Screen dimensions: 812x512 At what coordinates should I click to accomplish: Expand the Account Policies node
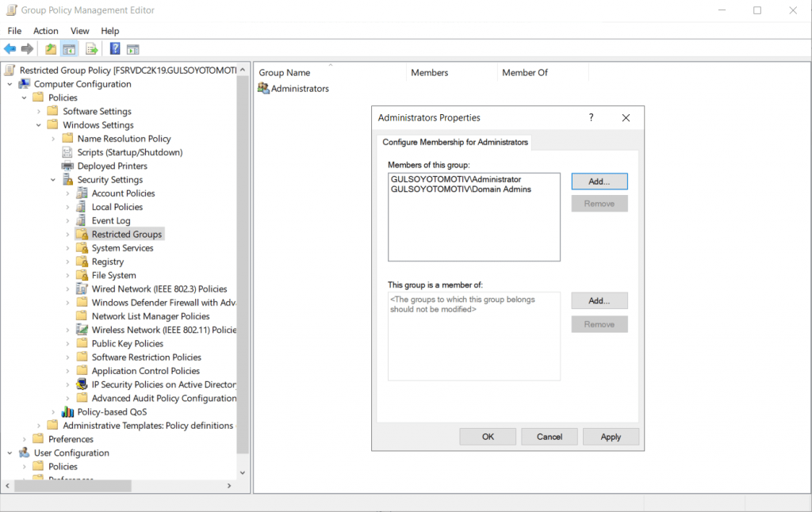click(68, 193)
